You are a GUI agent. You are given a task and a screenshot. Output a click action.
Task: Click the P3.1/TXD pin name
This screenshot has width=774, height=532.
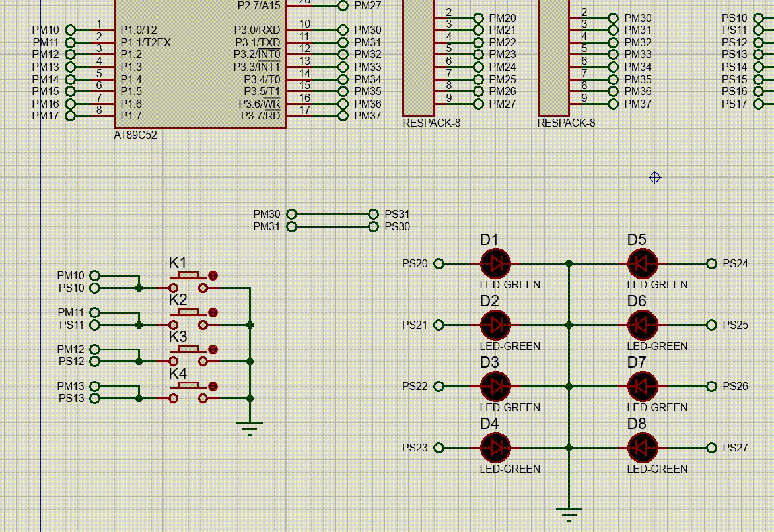pos(258,42)
